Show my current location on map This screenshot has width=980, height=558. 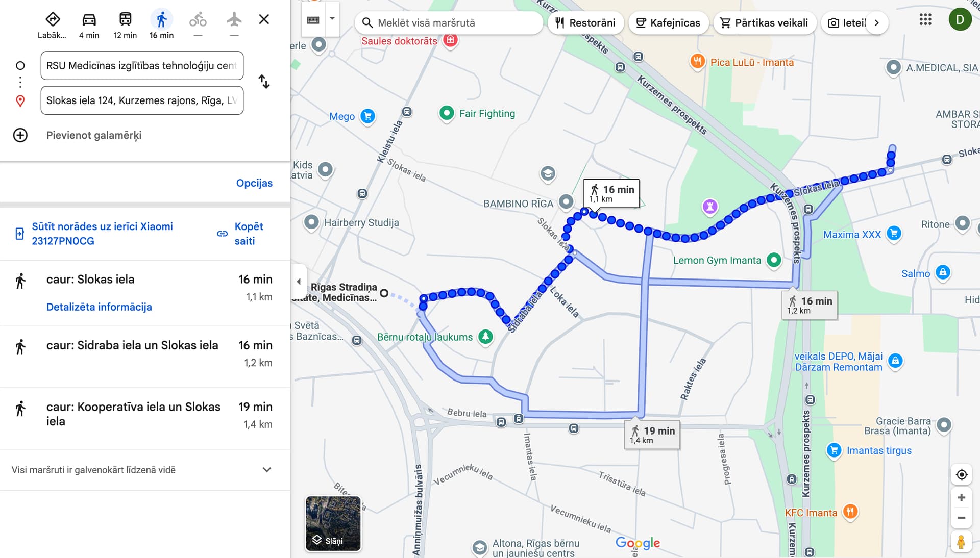[x=962, y=475]
